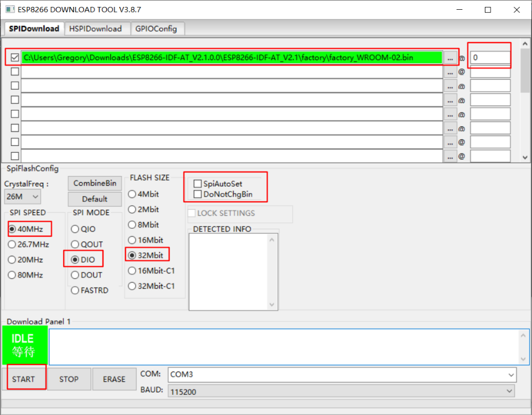This screenshot has width=532, height=415.
Task: Enable the SpiAutoSet checkbox
Action: click(x=218, y=184)
